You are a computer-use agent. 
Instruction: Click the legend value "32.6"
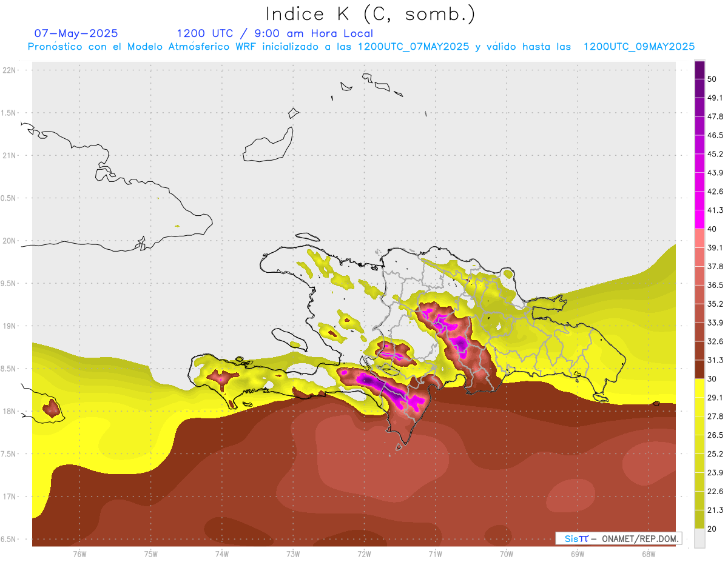point(715,341)
